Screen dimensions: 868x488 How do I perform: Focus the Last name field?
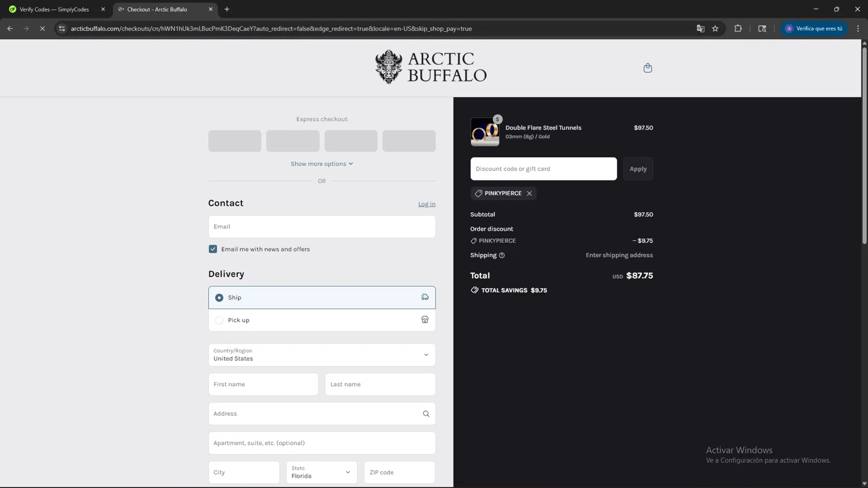tap(380, 385)
